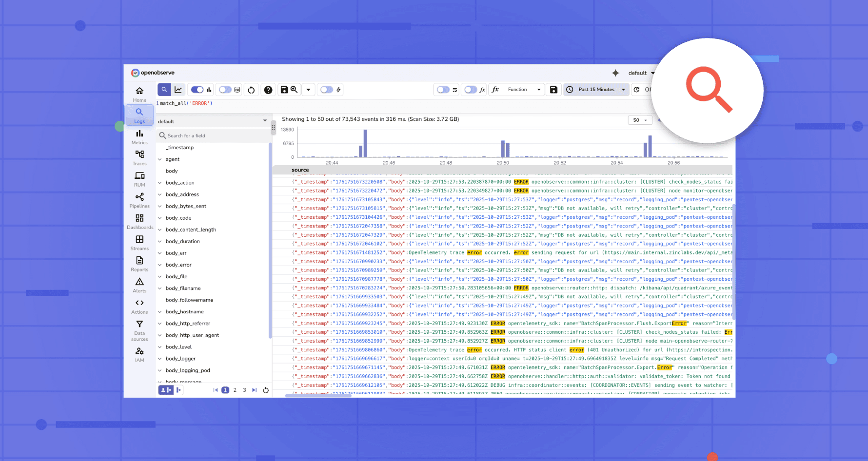The image size is (868, 461).
Task: Go to page 3 of results
Action: click(x=244, y=390)
